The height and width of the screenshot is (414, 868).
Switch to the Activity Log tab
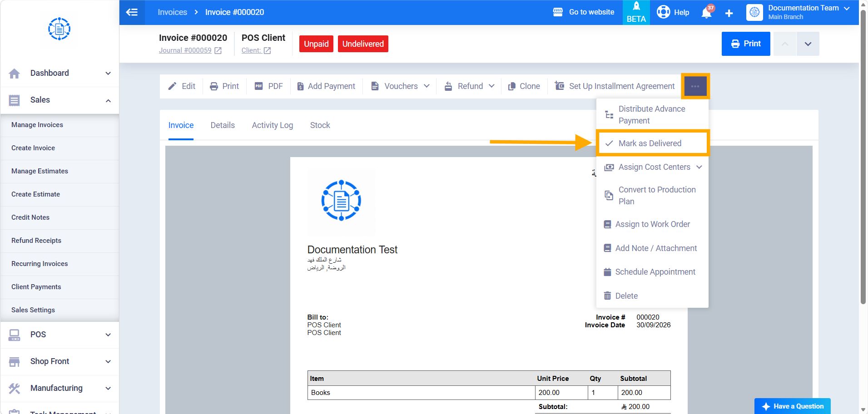click(273, 125)
